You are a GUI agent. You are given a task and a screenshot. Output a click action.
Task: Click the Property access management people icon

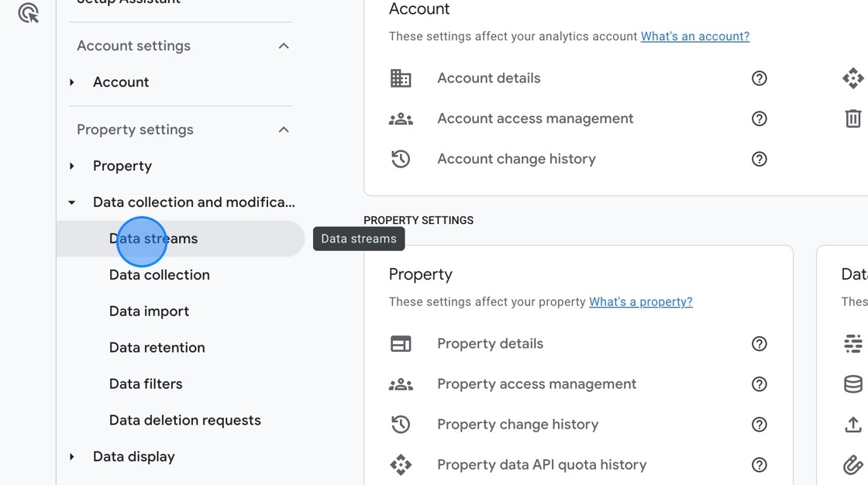[401, 384]
